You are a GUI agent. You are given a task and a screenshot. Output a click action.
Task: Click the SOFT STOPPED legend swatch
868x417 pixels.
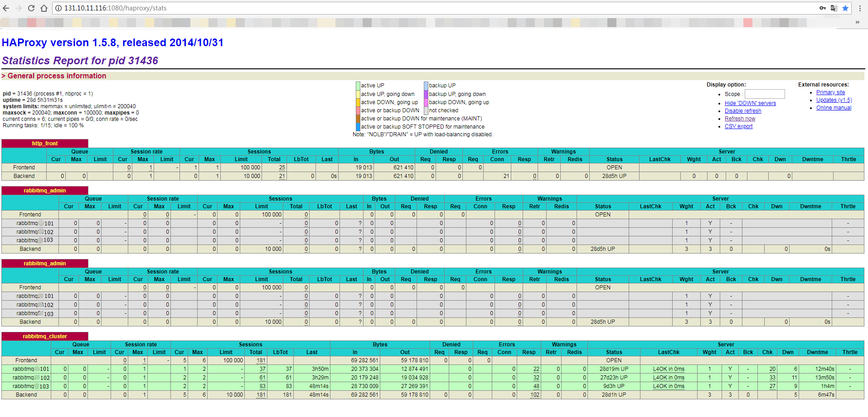tap(358, 127)
